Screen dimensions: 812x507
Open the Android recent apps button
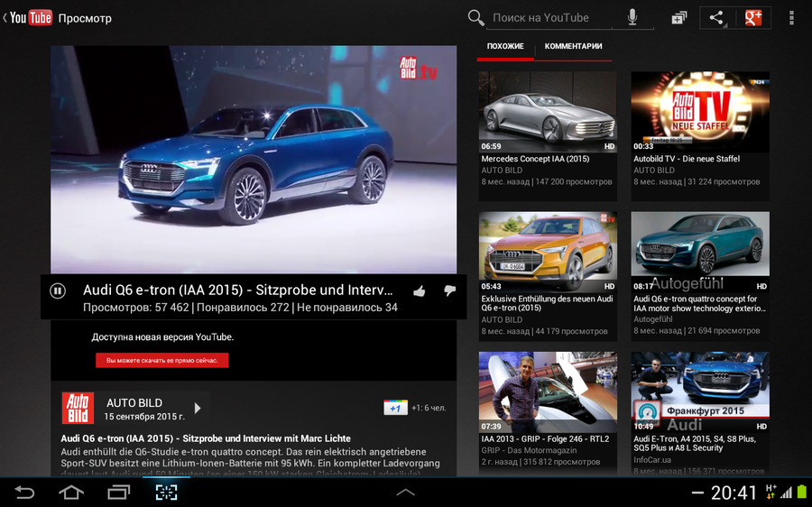point(118,492)
